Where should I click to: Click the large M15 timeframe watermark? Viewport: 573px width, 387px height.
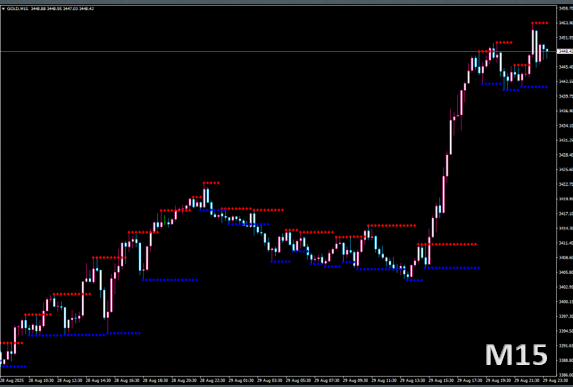click(x=516, y=355)
